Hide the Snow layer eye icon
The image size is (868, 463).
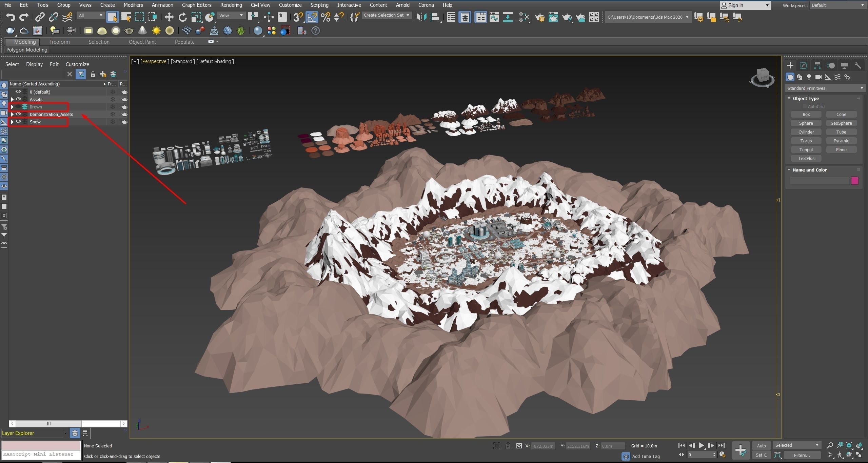coord(18,122)
